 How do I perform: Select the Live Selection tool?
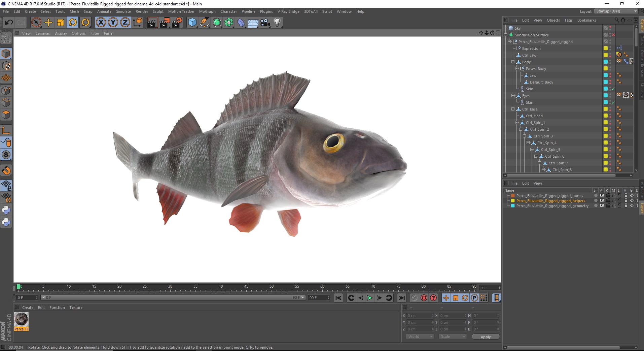tap(36, 23)
